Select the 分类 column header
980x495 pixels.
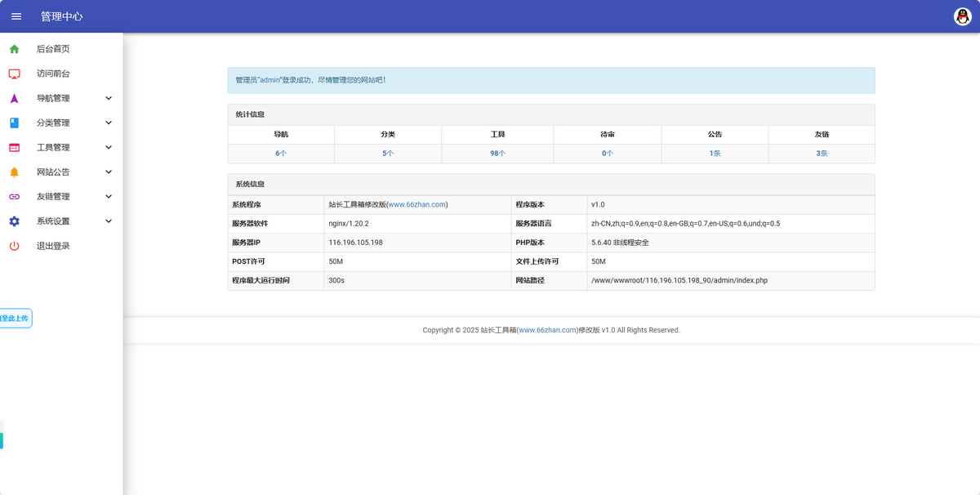[388, 134]
